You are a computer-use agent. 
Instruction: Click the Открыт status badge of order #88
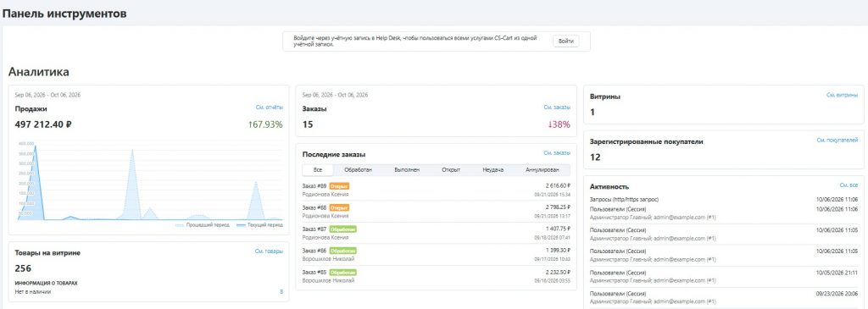(x=339, y=207)
